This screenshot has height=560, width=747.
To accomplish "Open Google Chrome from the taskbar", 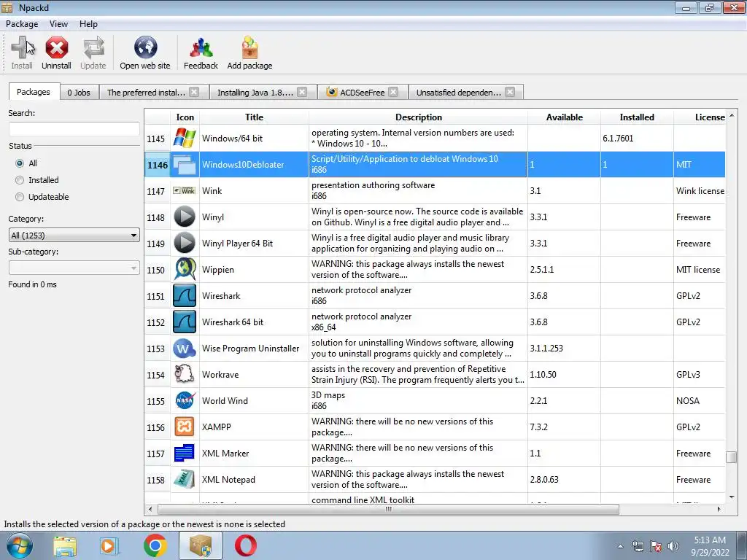I will [x=155, y=545].
